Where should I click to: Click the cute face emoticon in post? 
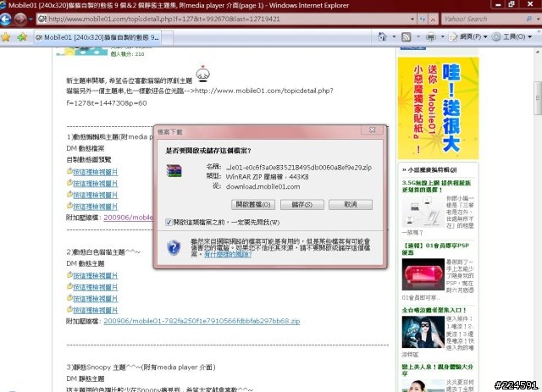(x=203, y=74)
